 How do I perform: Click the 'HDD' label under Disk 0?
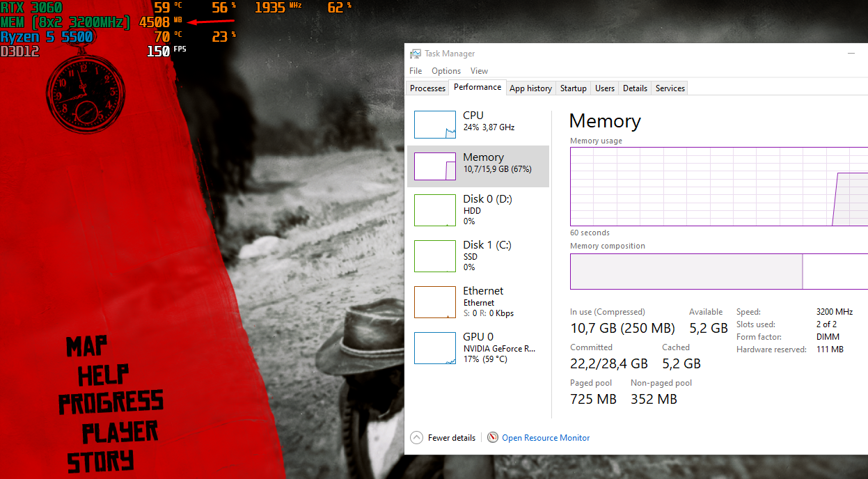pos(472,210)
